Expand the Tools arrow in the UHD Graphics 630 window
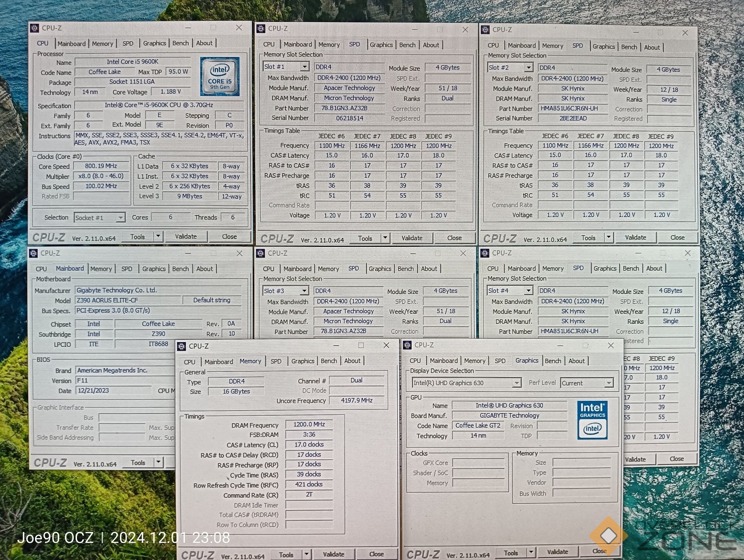744x560 pixels. tap(531, 553)
